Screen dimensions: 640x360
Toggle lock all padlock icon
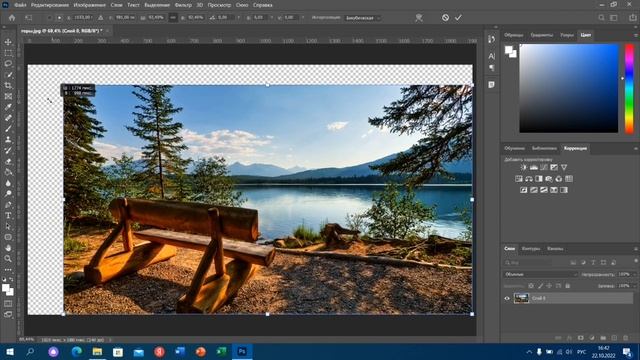point(568,286)
